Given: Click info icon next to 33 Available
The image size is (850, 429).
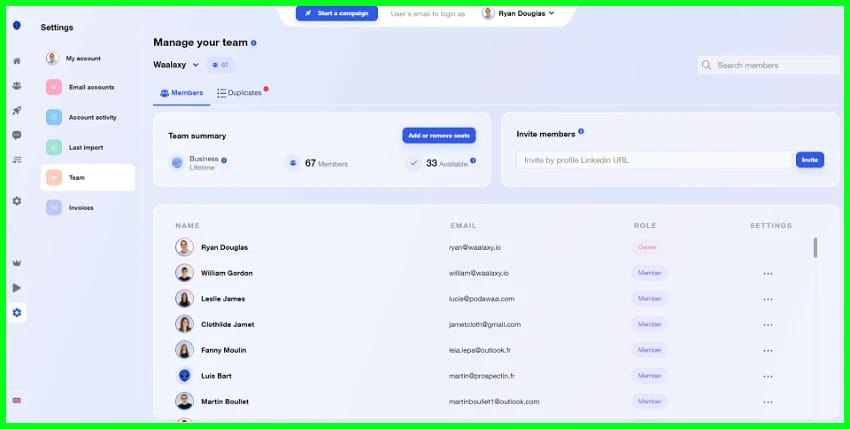Looking at the screenshot, I should coord(473,160).
